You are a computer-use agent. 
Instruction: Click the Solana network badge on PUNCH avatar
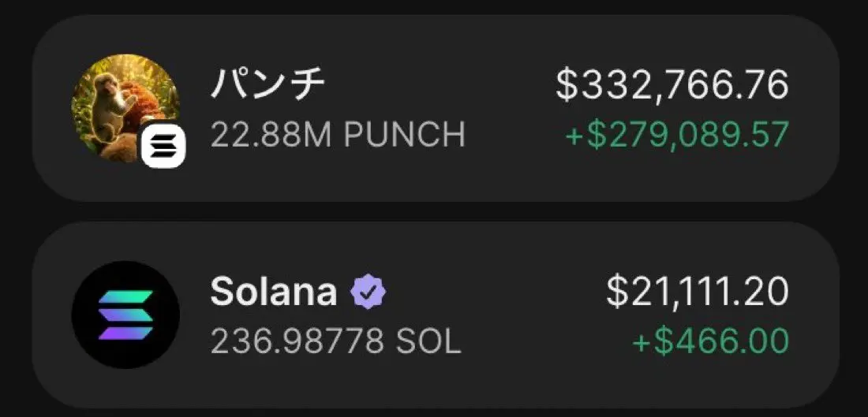coord(163,145)
